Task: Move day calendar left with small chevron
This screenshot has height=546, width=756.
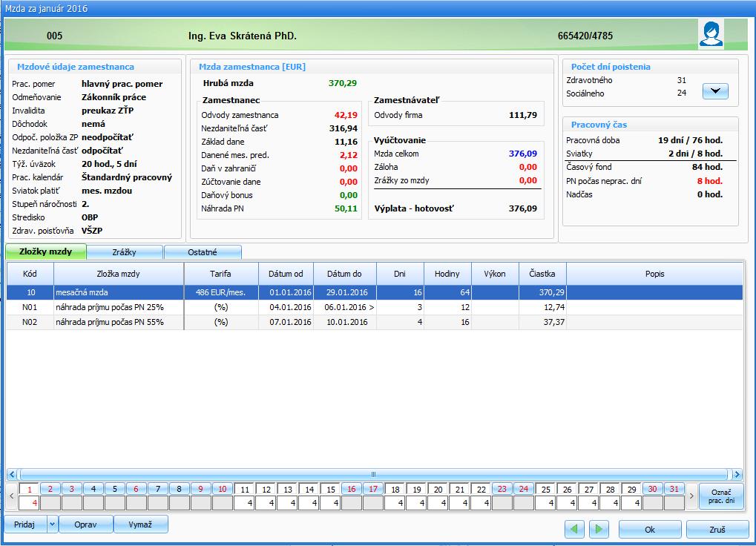Action: pyautogui.click(x=12, y=496)
